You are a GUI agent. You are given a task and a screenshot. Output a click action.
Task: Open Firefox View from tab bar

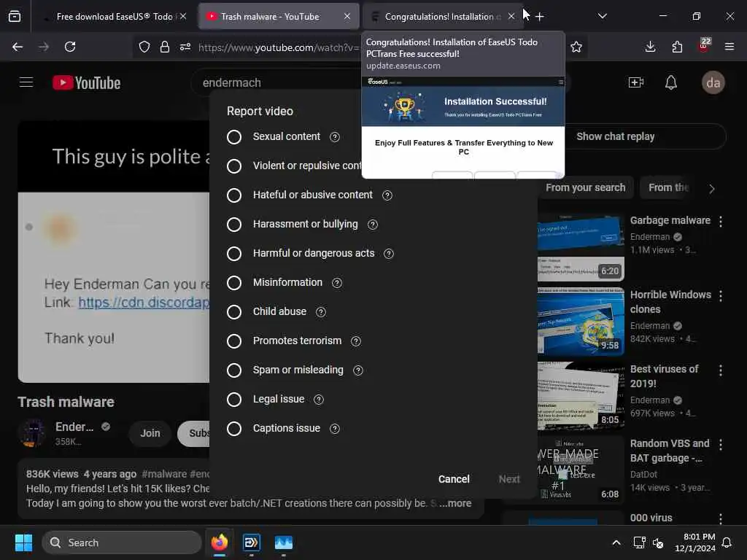(x=15, y=17)
